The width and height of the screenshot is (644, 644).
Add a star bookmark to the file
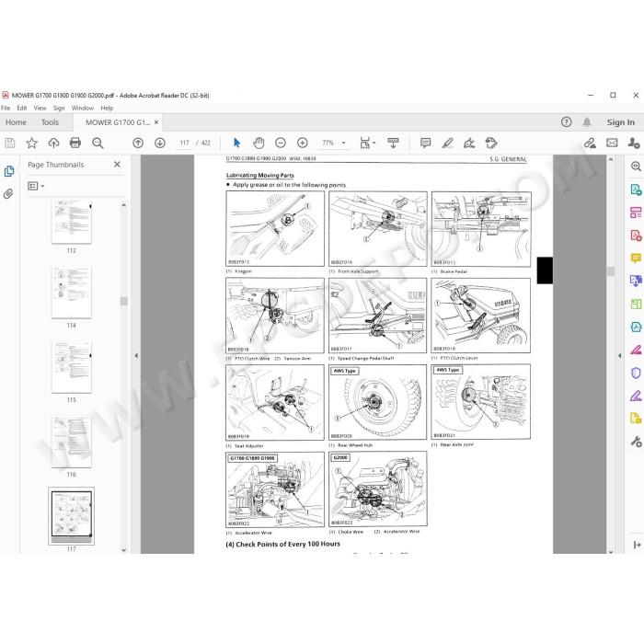(x=31, y=143)
